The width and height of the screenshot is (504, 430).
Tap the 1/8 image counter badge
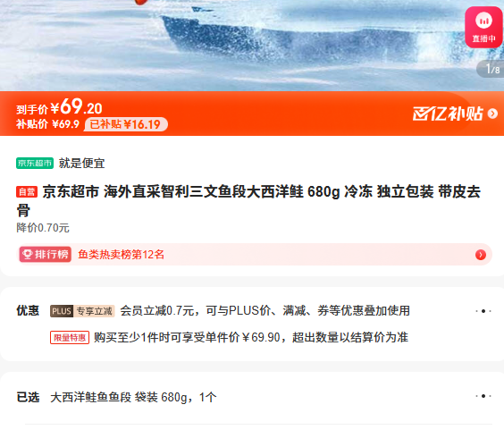[491, 69]
